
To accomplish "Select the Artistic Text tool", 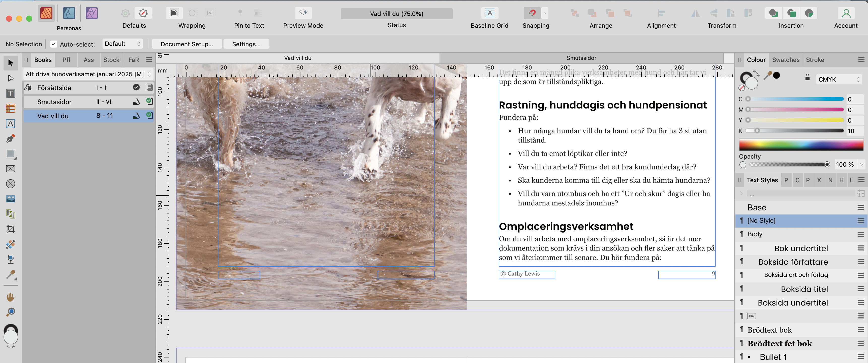I will coord(10,123).
